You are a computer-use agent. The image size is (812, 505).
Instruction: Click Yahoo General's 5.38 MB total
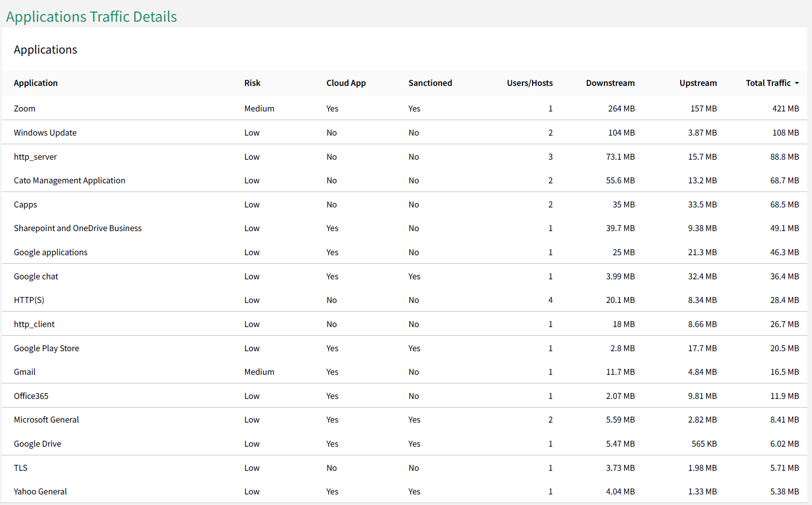pyautogui.click(x=784, y=491)
